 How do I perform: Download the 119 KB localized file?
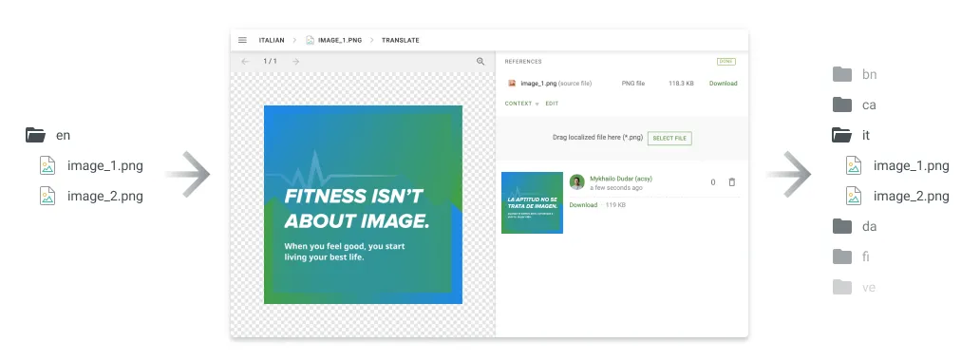(583, 205)
